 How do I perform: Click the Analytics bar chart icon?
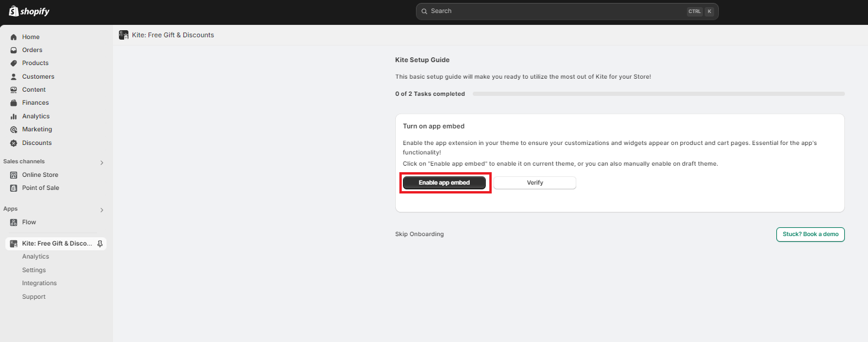point(14,117)
